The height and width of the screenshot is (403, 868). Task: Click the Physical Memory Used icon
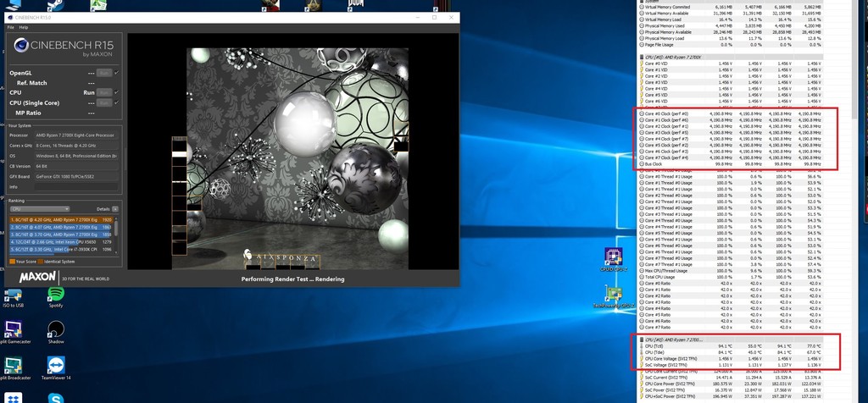642,25
